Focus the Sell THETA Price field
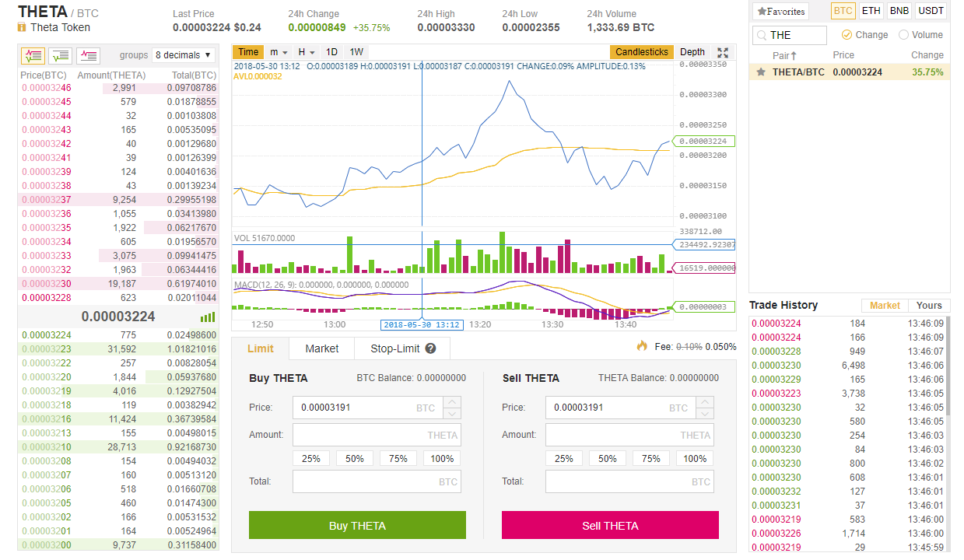This screenshot has height=560, width=964. pyautogui.click(x=620, y=408)
